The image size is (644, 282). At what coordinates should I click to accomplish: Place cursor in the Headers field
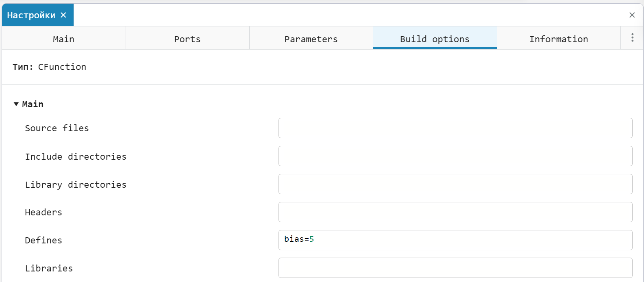tap(455, 212)
